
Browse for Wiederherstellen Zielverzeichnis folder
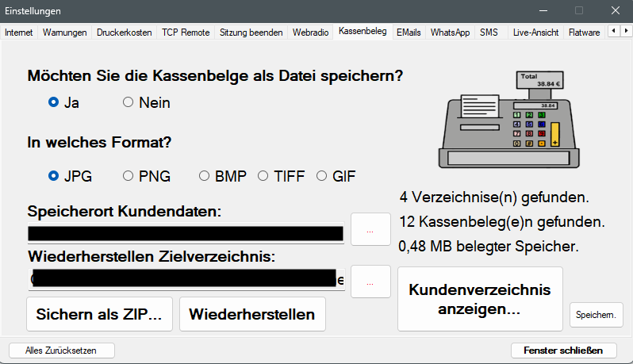click(370, 282)
